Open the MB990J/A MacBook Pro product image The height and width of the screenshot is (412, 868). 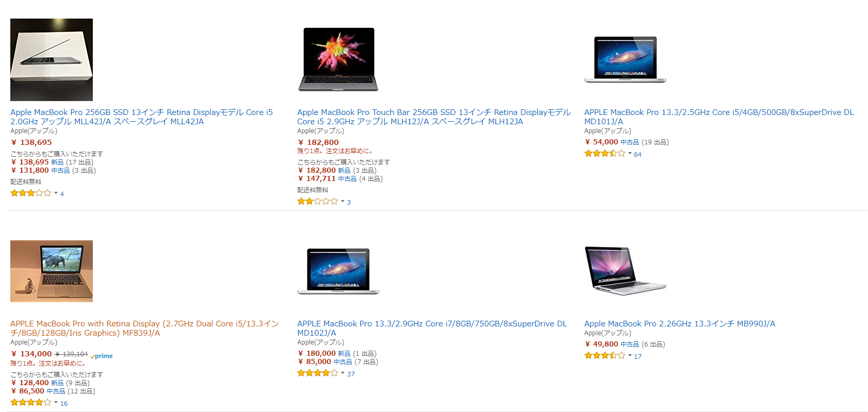626,271
